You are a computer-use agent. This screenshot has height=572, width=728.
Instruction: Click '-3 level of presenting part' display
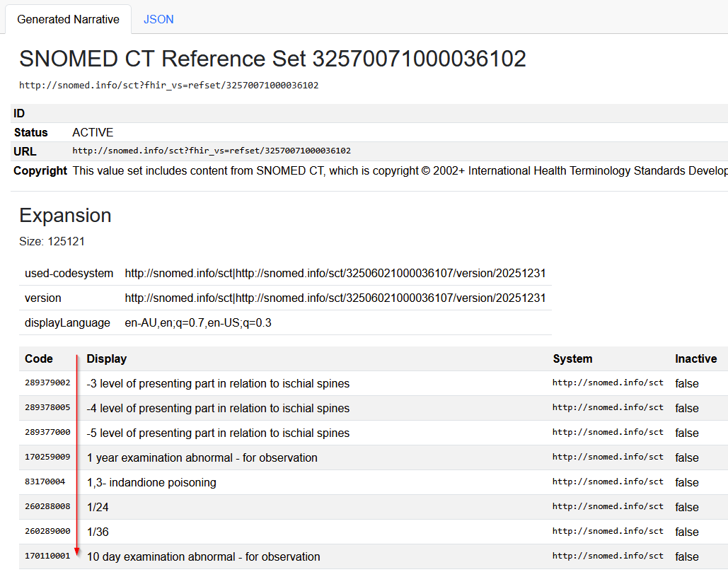pyautogui.click(x=218, y=384)
